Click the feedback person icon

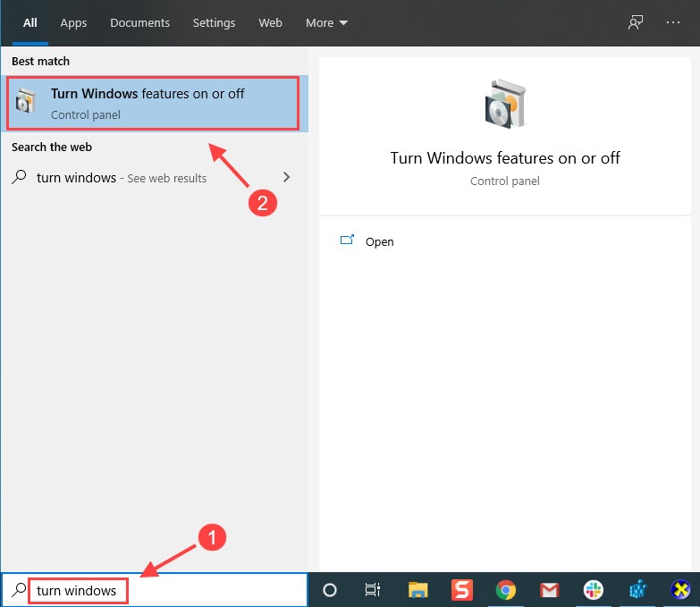click(636, 22)
